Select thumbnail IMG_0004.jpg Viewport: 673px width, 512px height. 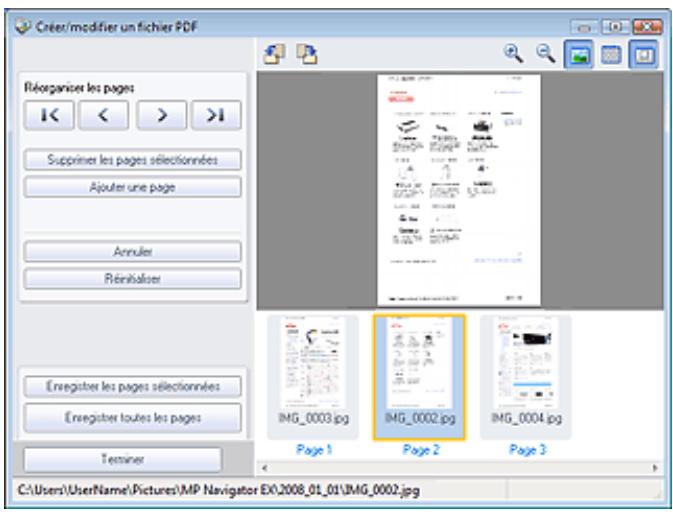tap(526, 377)
